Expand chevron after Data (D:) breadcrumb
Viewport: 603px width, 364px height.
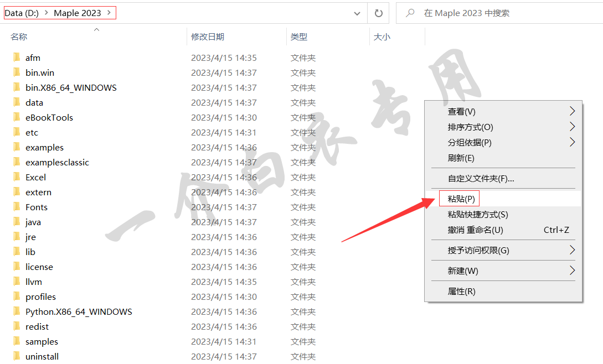pyautogui.click(x=46, y=13)
